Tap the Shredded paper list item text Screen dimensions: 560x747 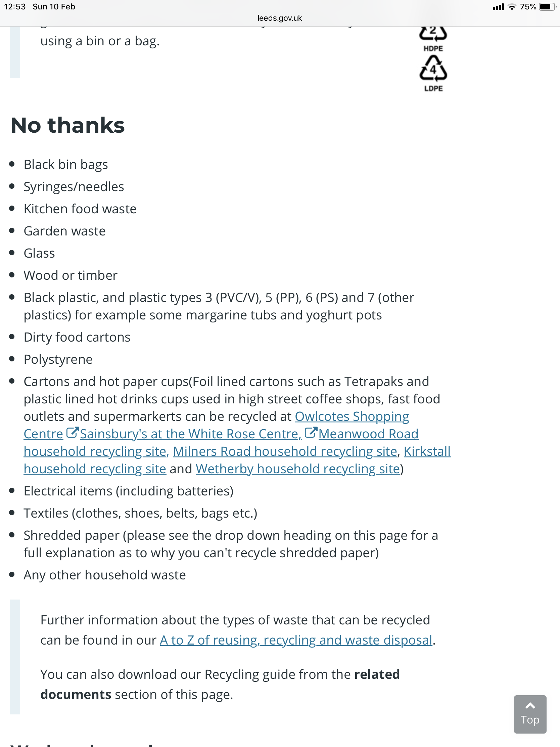(x=231, y=544)
